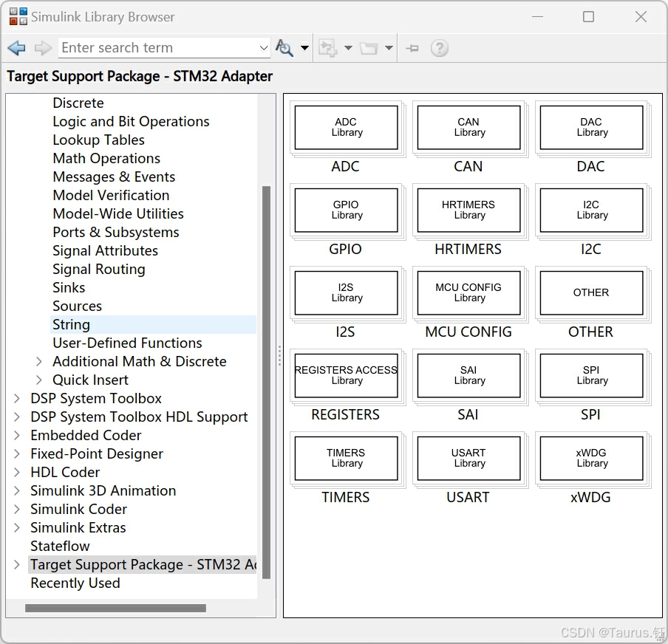Pin the library browser with pin icon
The height and width of the screenshot is (644, 668).
click(x=412, y=48)
